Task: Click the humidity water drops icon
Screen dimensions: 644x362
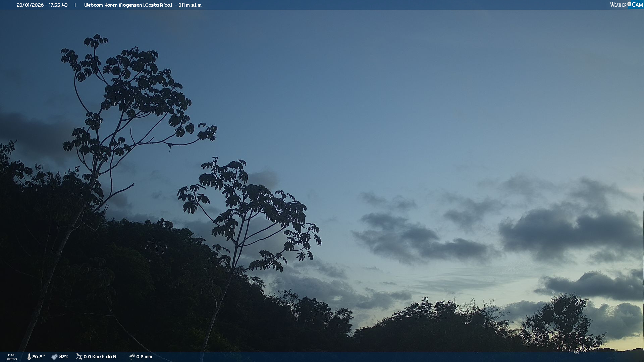Action: [x=54, y=357]
